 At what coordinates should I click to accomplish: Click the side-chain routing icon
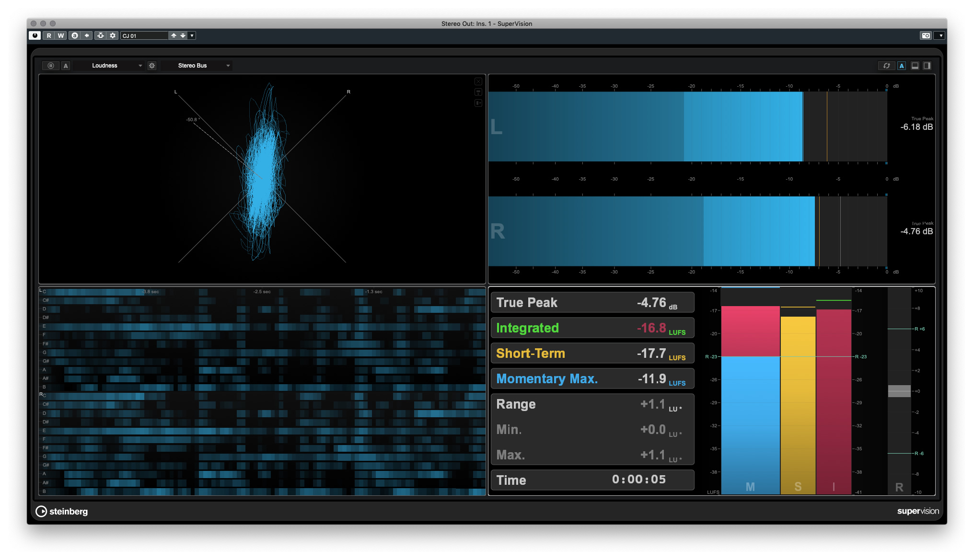click(x=100, y=35)
